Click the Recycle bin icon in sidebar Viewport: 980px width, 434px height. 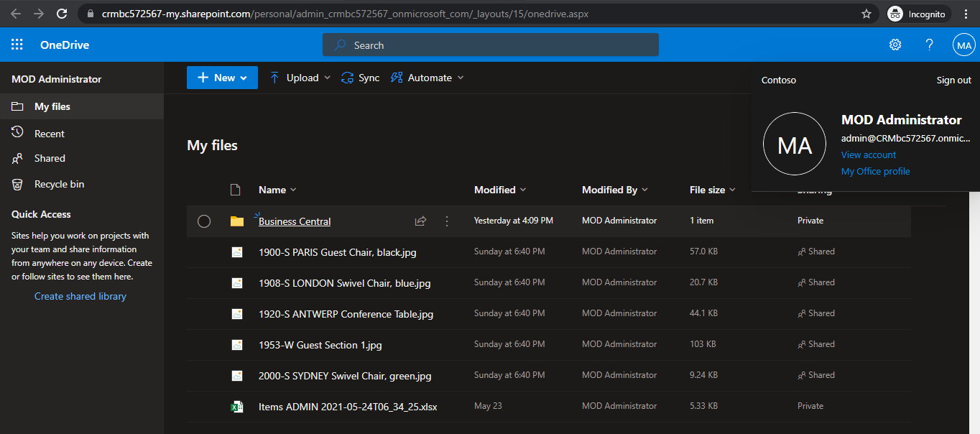coord(17,184)
